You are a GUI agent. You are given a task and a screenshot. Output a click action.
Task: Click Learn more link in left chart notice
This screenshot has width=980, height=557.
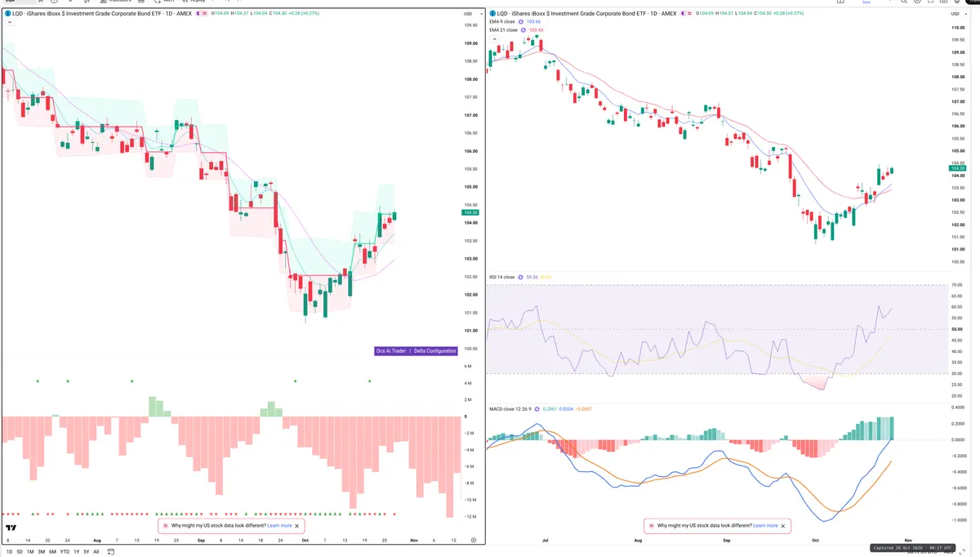coord(279,526)
